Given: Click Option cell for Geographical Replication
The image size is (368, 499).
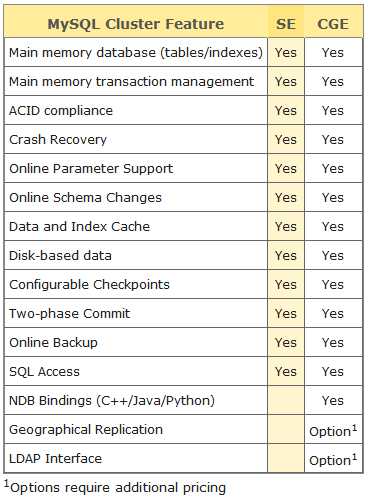Looking at the screenshot, I should [x=333, y=430].
